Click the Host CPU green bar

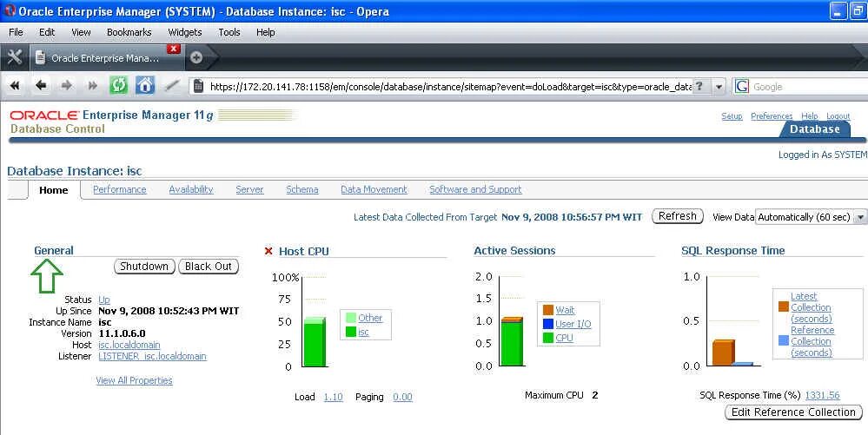point(315,343)
